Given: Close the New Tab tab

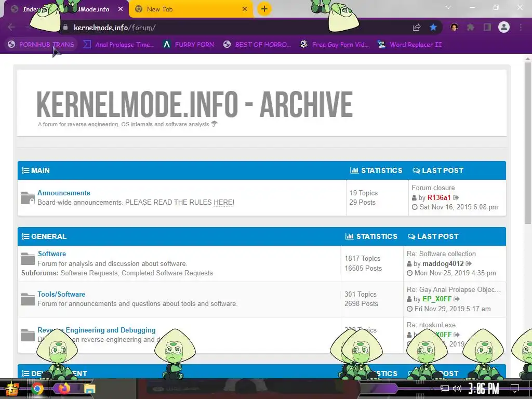Looking at the screenshot, I should pos(245,9).
